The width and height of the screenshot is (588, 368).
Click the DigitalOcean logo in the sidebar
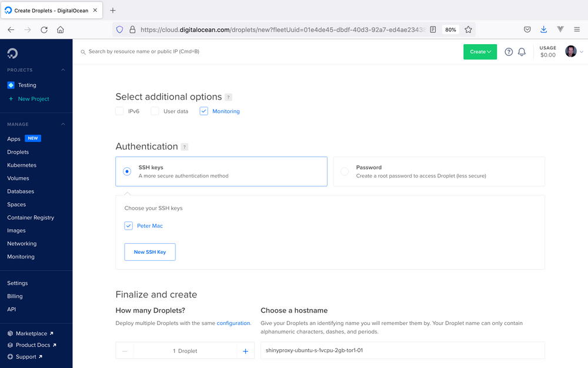tap(12, 54)
